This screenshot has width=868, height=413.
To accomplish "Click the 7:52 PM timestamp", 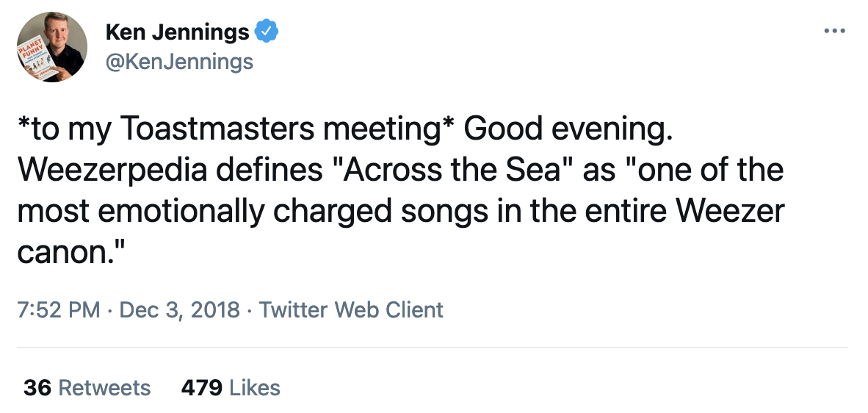I will coord(58,309).
